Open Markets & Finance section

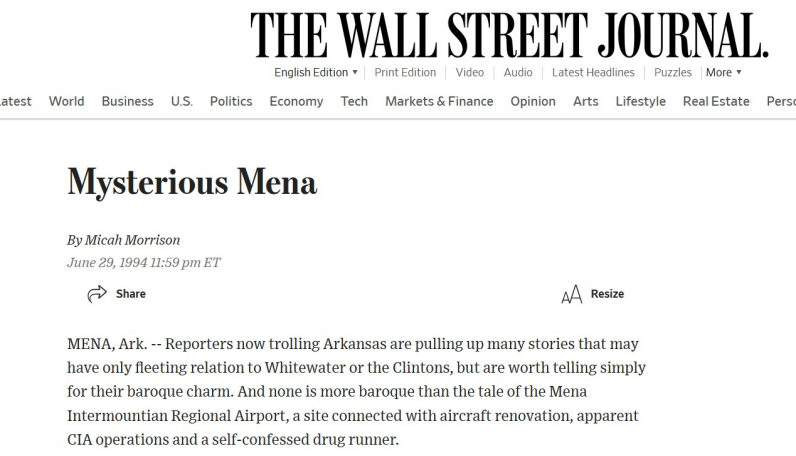click(439, 101)
